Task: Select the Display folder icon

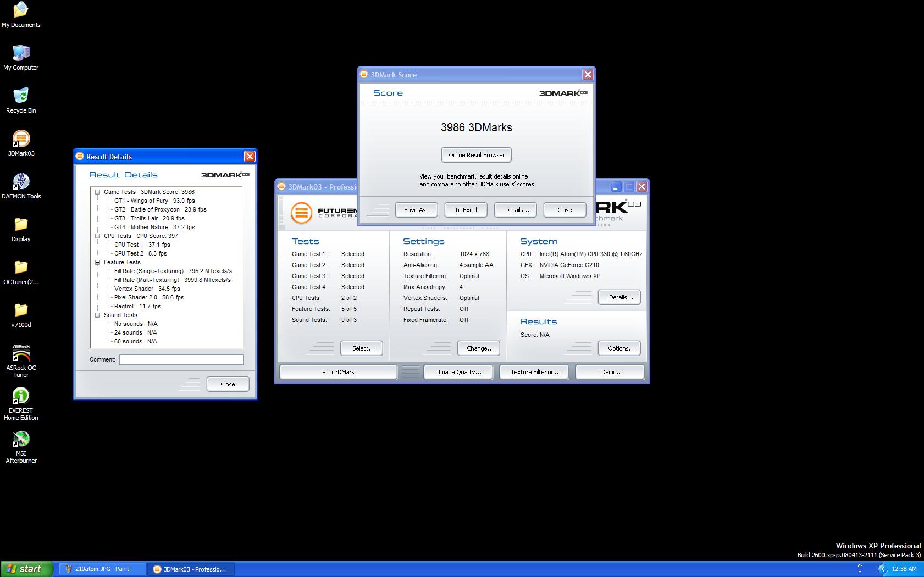Action: [21, 229]
